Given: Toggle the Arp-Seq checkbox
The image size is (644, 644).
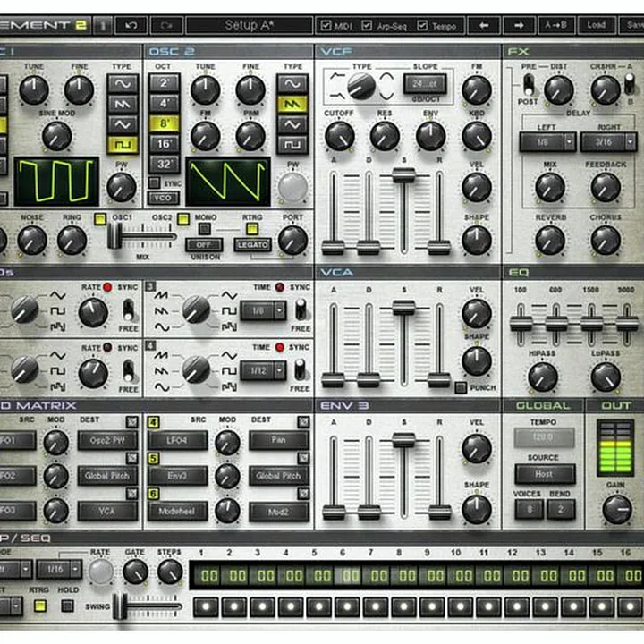Looking at the screenshot, I should coord(367,25).
